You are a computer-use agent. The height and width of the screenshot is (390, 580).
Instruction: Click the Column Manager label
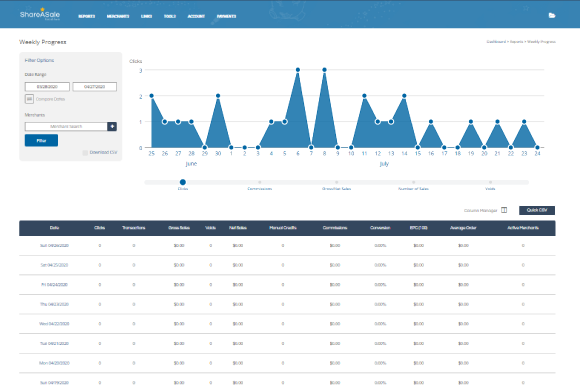click(x=480, y=210)
